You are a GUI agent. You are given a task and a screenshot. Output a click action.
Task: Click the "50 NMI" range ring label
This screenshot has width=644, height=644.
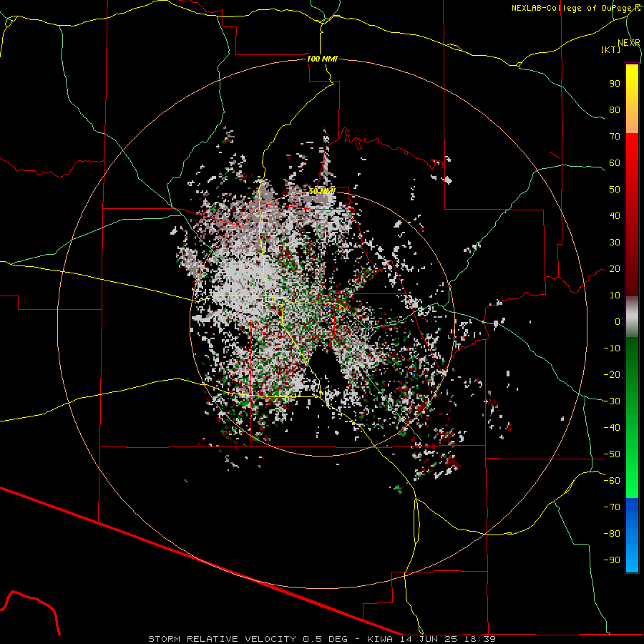pos(322,191)
